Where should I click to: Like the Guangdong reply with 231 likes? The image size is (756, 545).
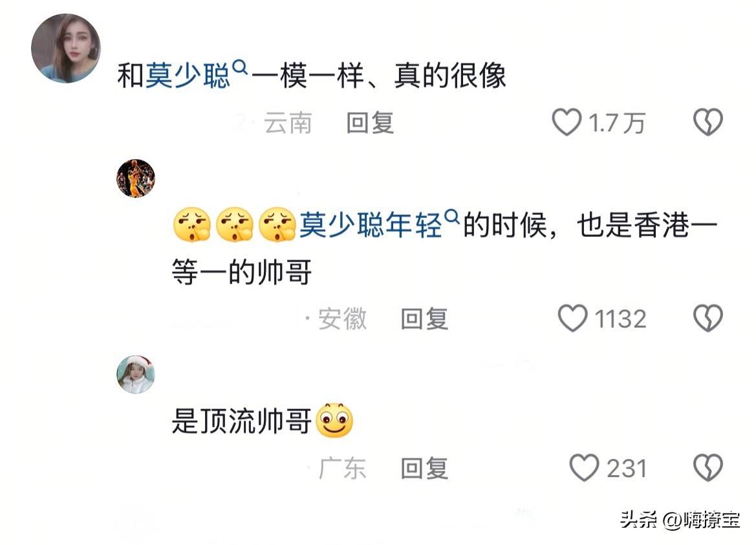[x=584, y=467]
